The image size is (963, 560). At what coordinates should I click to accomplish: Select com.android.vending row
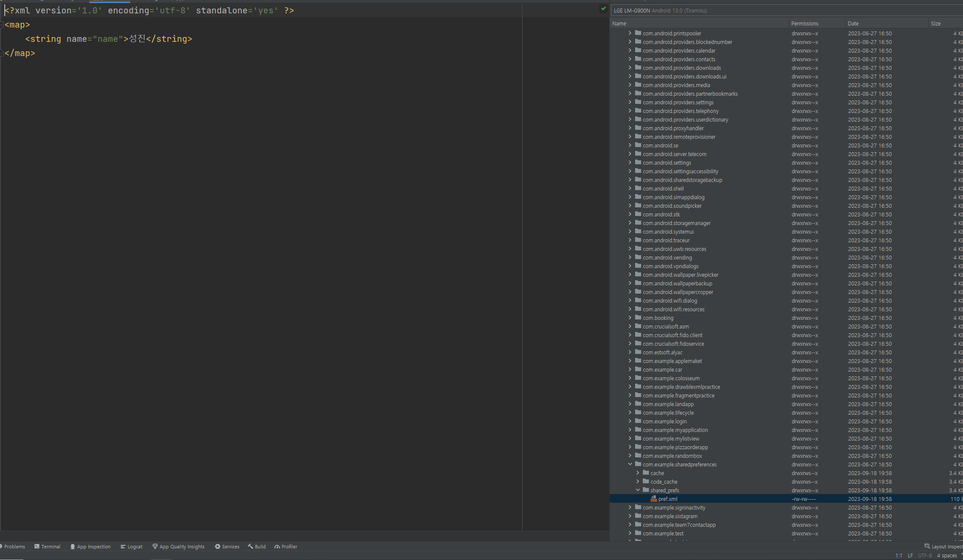[x=787, y=257]
